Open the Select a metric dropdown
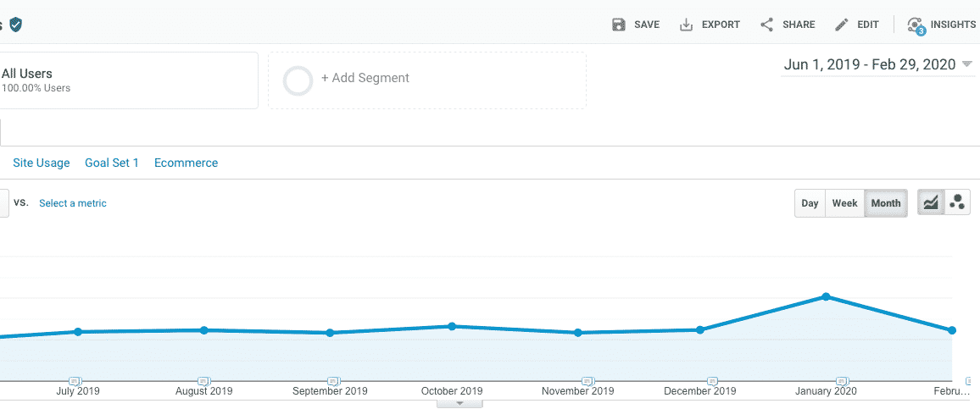Viewport: 980px width, 409px height. (73, 203)
